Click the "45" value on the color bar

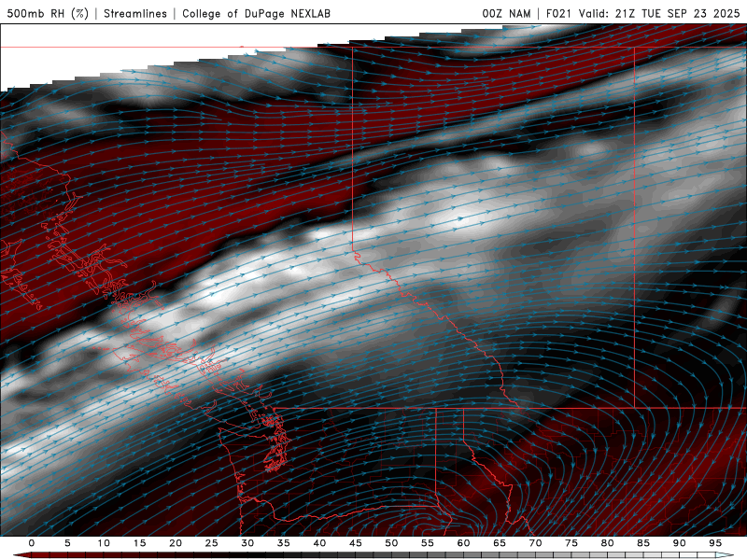pos(356,543)
